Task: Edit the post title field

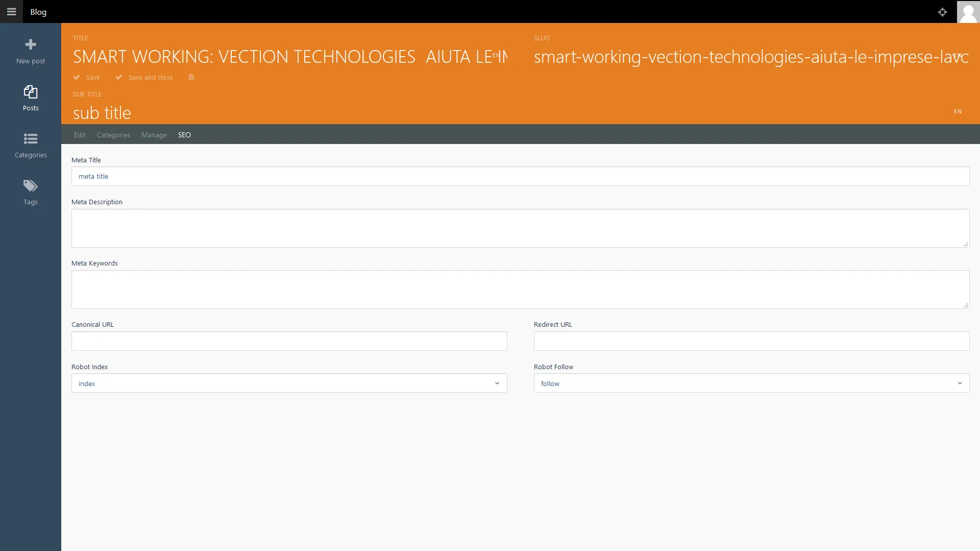Action: click(290, 56)
